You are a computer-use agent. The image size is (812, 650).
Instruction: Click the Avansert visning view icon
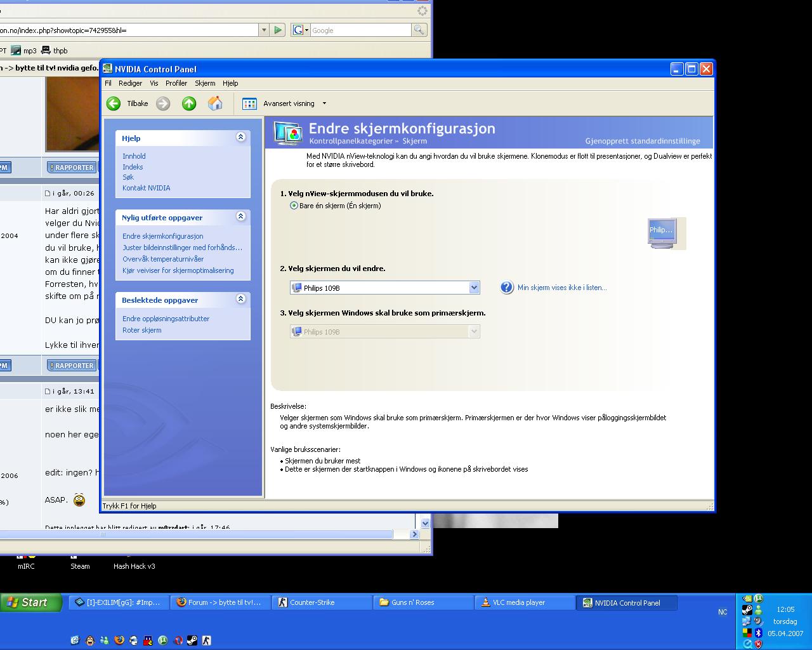point(249,103)
